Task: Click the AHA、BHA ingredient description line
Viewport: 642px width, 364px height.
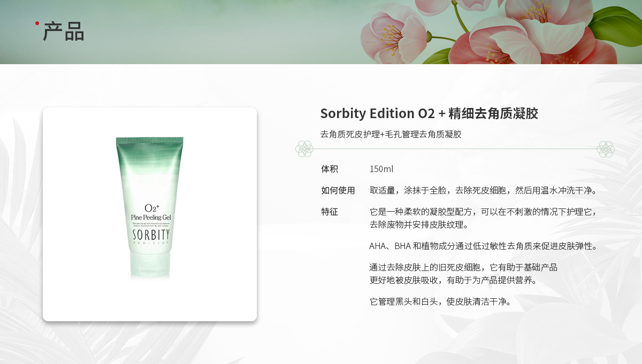Action: click(x=483, y=246)
